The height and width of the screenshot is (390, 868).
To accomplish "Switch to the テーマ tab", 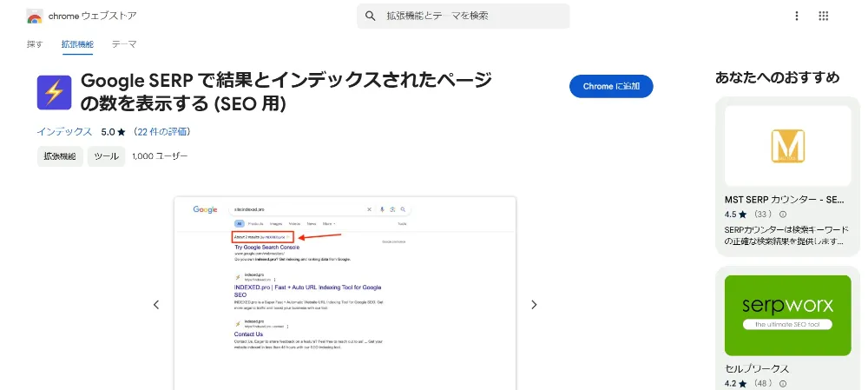I will tap(124, 44).
